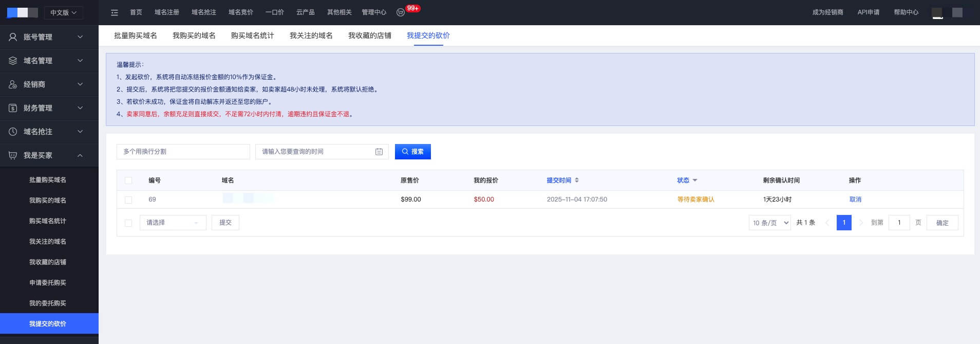The width and height of the screenshot is (980, 344).
Task: Switch to the 我购买的域名 tab
Action: (194, 35)
